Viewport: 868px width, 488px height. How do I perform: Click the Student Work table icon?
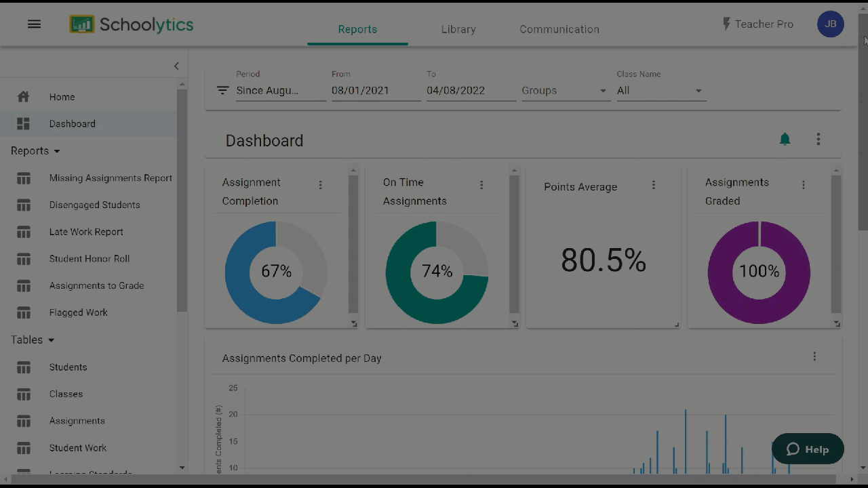(x=24, y=448)
